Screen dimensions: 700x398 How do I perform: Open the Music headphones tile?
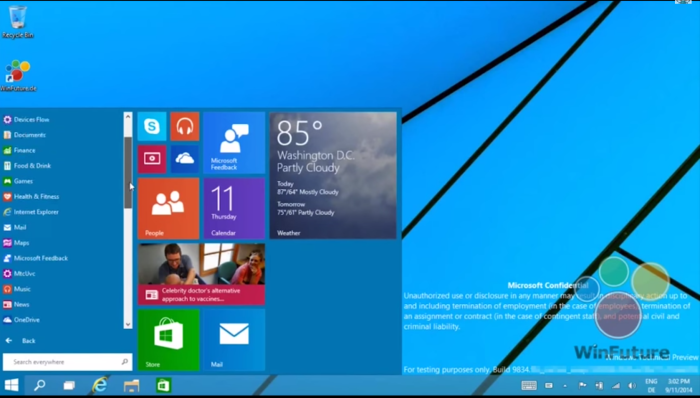point(185,126)
